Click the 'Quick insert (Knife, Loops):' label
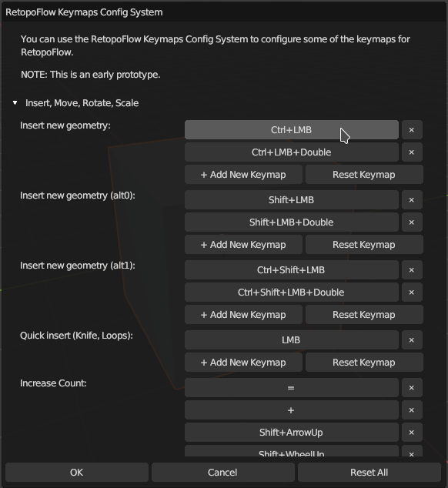 (x=76, y=336)
